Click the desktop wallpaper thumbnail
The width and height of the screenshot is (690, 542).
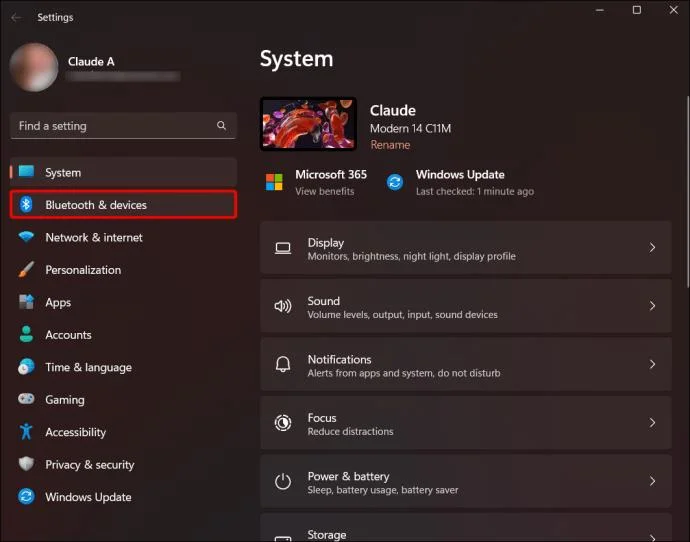[308, 124]
